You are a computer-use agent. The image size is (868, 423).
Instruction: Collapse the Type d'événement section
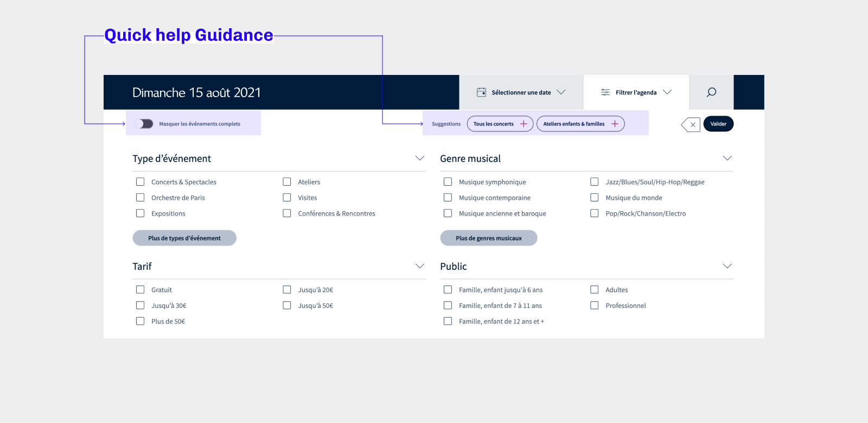click(x=419, y=158)
